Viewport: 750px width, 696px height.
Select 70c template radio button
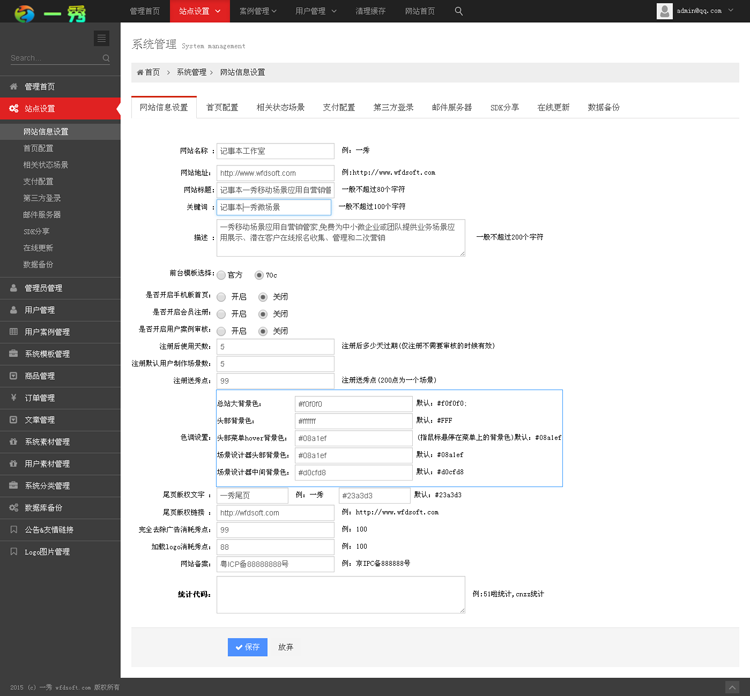tap(259, 275)
